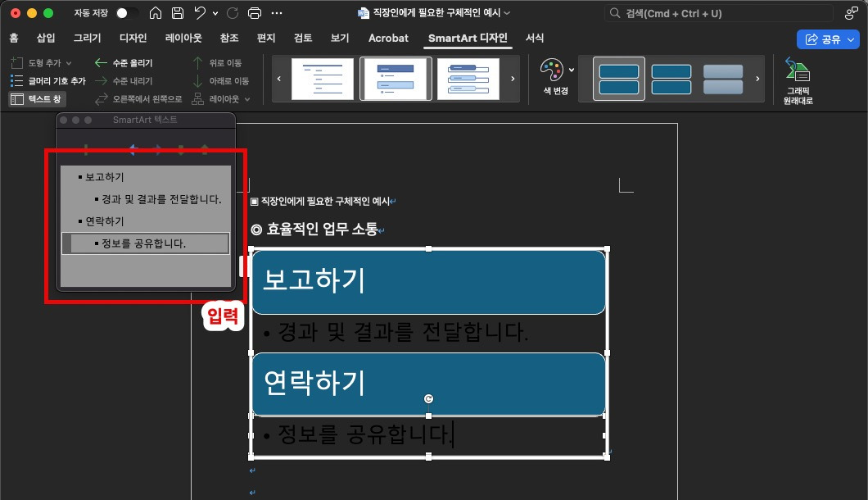Close the SmartArt 텍스트 pane window

(x=64, y=120)
